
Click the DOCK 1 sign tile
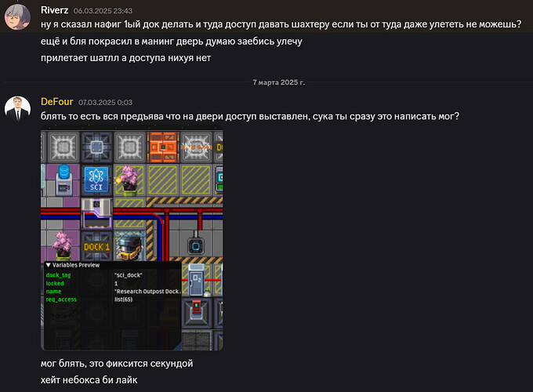coord(96,247)
